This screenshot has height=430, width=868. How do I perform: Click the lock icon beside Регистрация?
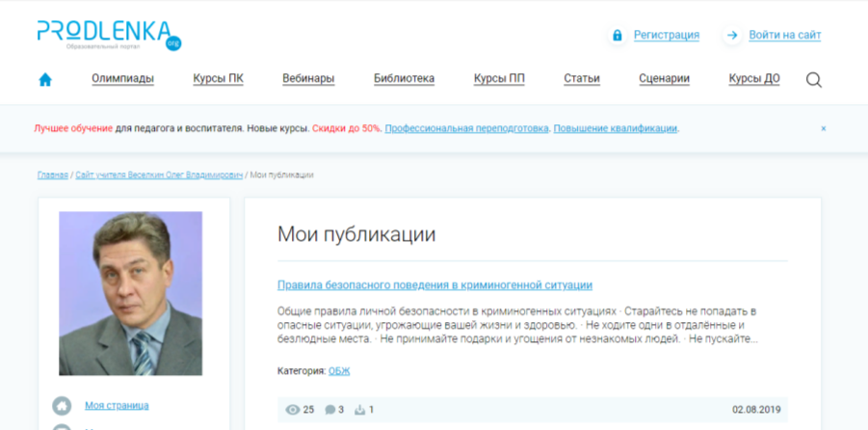pyautogui.click(x=618, y=36)
